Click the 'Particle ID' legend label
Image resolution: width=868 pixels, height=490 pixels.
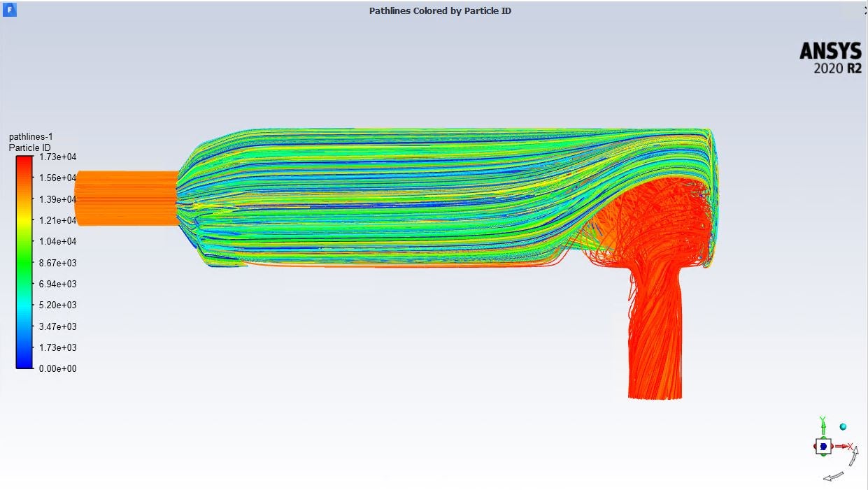pyautogui.click(x=30, y=148)
